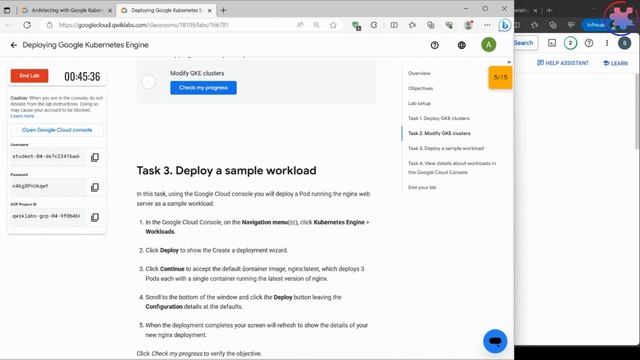This screenshot has width=640, height=360.
Task: Activate the Read aloud icon in address bar
Action: 300,25
